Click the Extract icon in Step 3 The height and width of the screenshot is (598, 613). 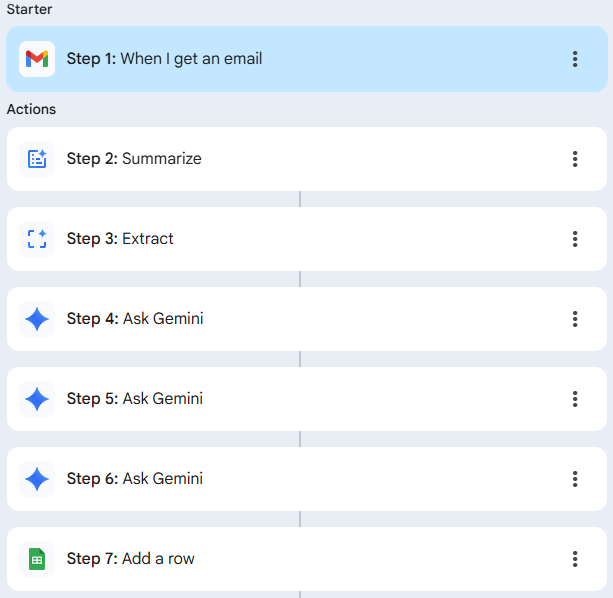point(37,239)
